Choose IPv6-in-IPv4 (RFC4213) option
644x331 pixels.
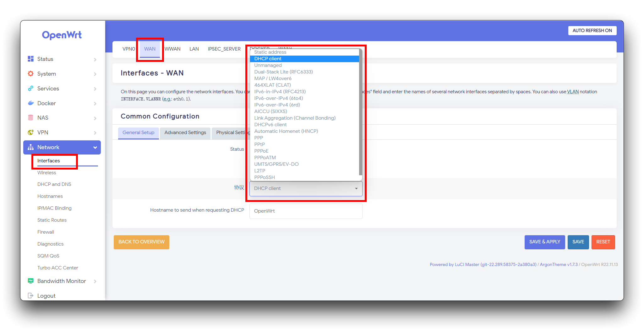click(304, 92)
